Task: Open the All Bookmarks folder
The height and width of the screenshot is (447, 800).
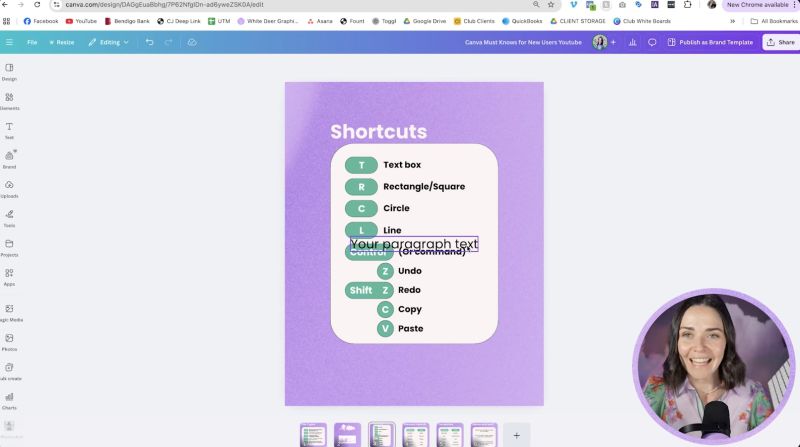Action: tap(774, 21)
